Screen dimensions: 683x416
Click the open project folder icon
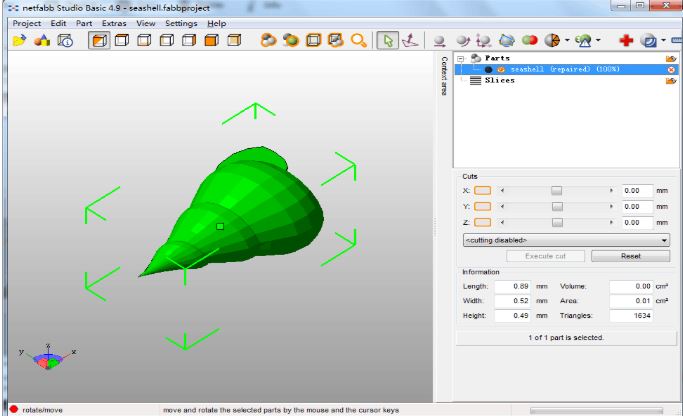[x=19, y=41]
